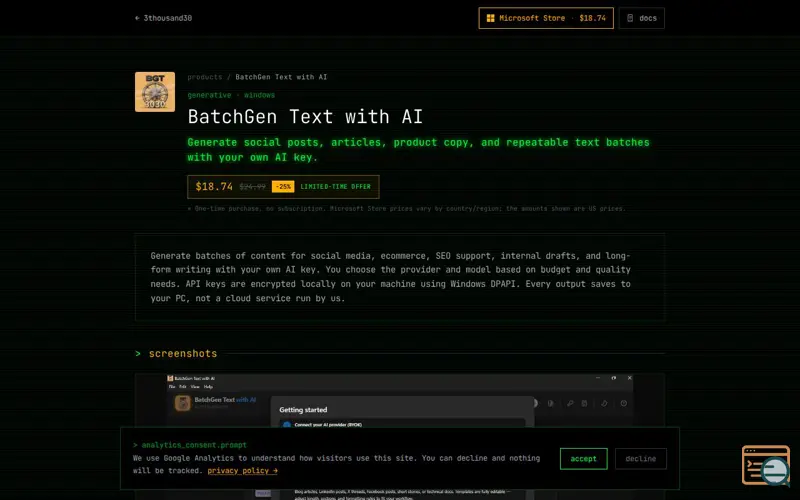Image resolution: width=800 pixels, height=500 pixels.
Task: Click the struck-through $24.99 original price
Action: click(253, 187)
